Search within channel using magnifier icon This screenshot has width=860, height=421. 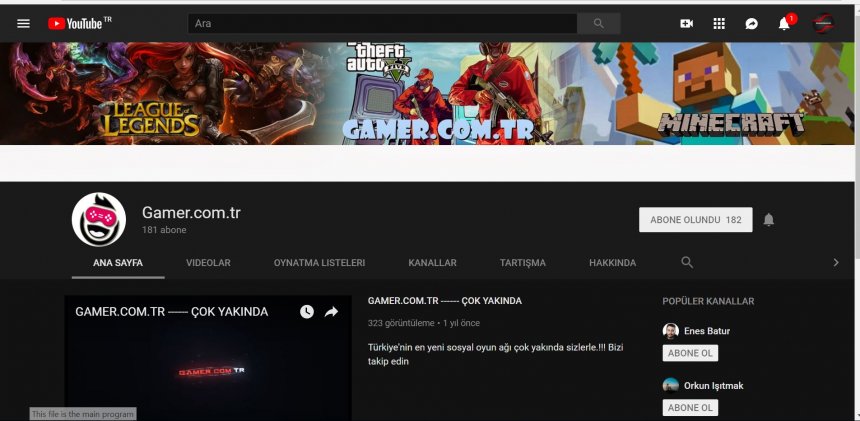pos(687,262)
